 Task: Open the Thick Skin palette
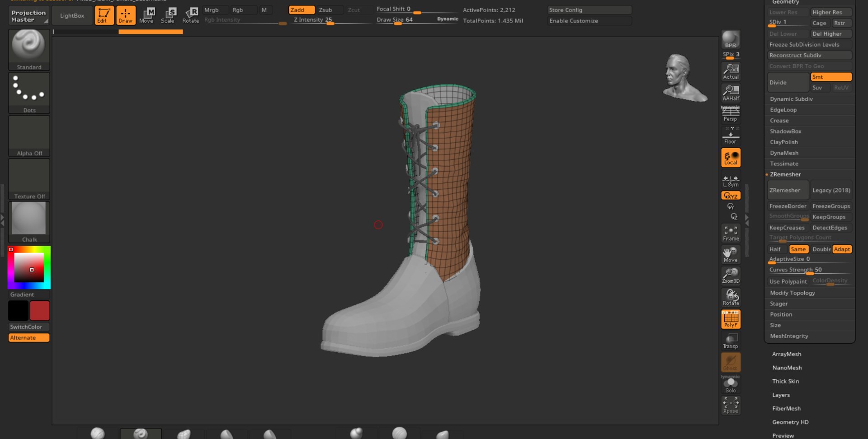(x=785, y=381)
